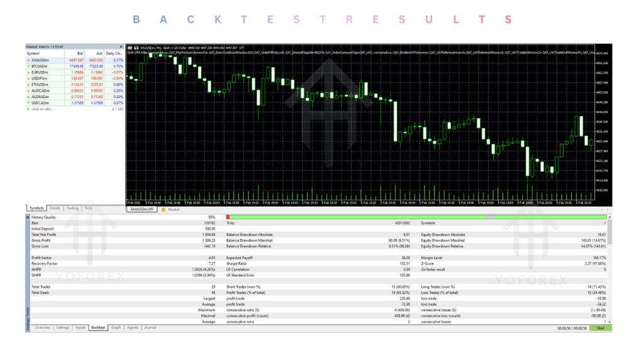Select the USDJPYm symbol row
The image size is (644, 362).
point(75,79)
